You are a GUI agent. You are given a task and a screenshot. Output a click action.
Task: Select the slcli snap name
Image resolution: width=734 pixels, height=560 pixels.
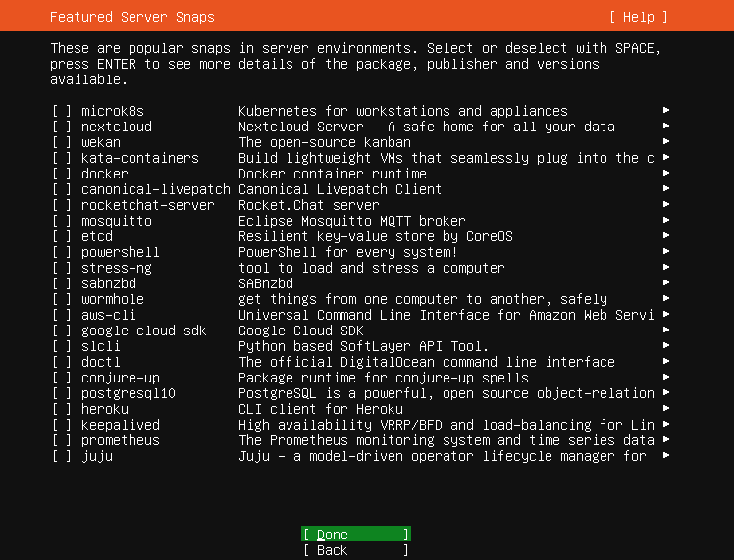click(101, 346)
